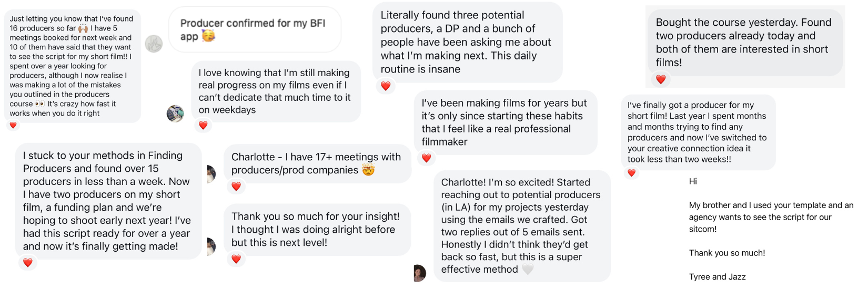The image size is (868, 289).
Task: Open avatar beside 'Producer confirmed for my BFI app'
Action: point(154,44)
